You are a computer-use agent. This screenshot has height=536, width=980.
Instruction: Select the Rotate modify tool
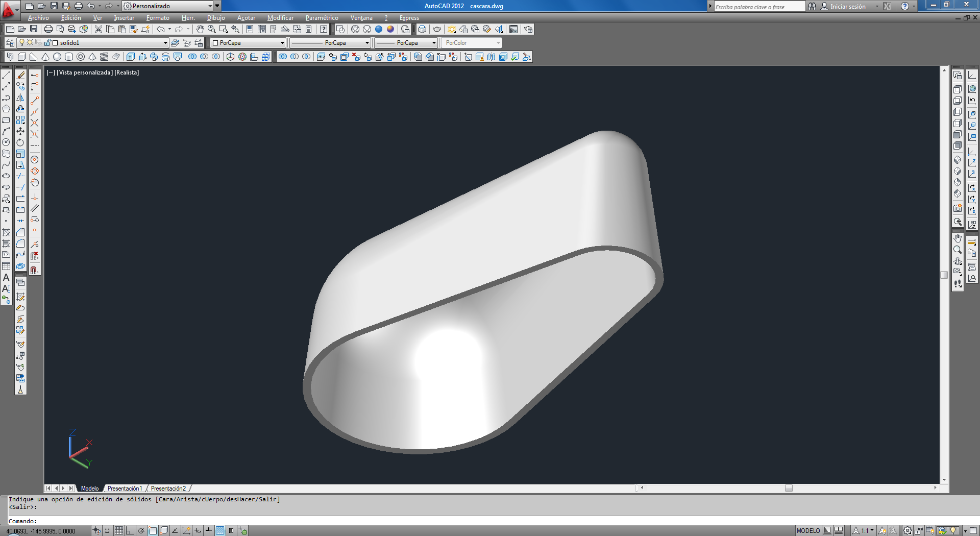pos(20,142)
